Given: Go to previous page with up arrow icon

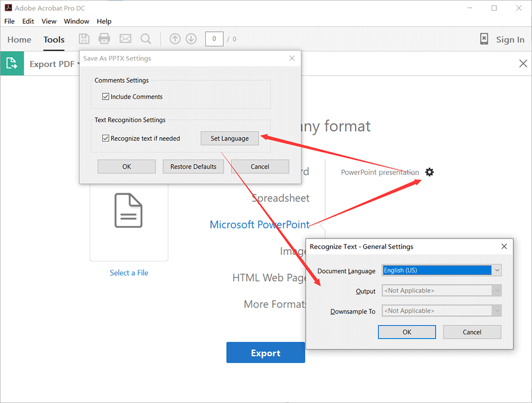Looking at the screenshot, I should pyautogui.click(x=175, y=39).
